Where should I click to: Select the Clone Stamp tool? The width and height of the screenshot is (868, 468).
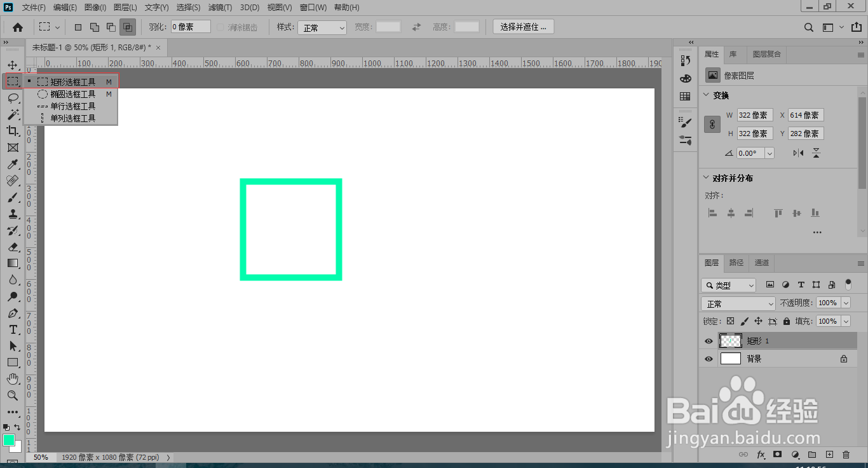(x=13, y=214)
